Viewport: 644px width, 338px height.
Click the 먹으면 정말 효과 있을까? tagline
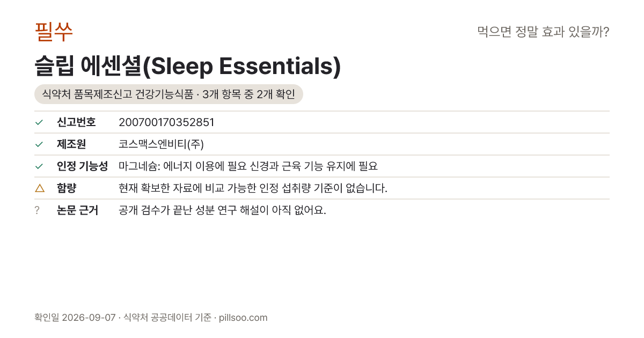tap(543, 32)
